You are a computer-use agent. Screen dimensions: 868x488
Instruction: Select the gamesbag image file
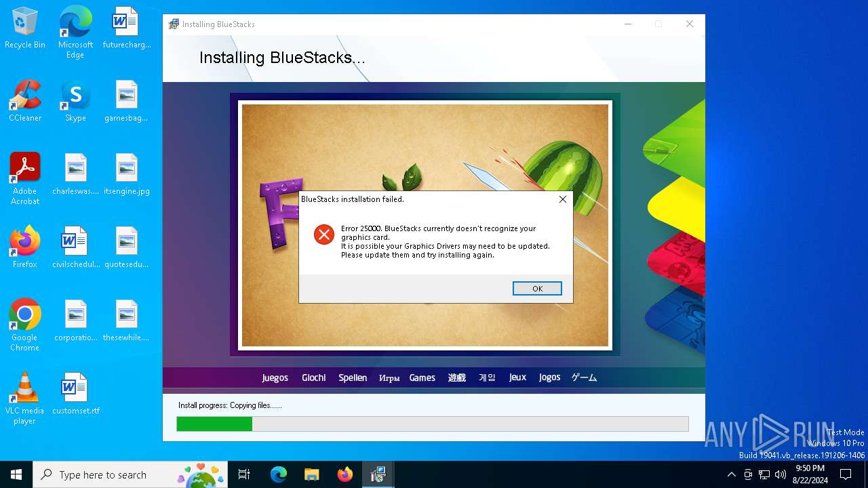tap(127, 102)
